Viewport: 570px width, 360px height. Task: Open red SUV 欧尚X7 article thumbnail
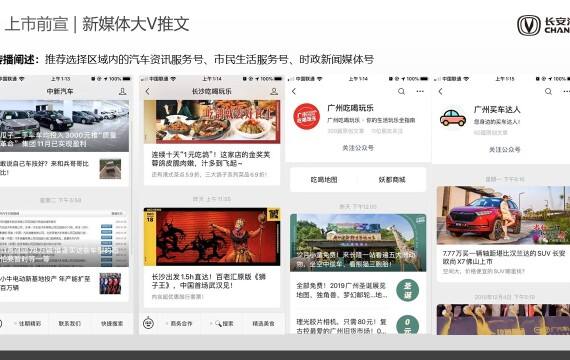(503, 215)
